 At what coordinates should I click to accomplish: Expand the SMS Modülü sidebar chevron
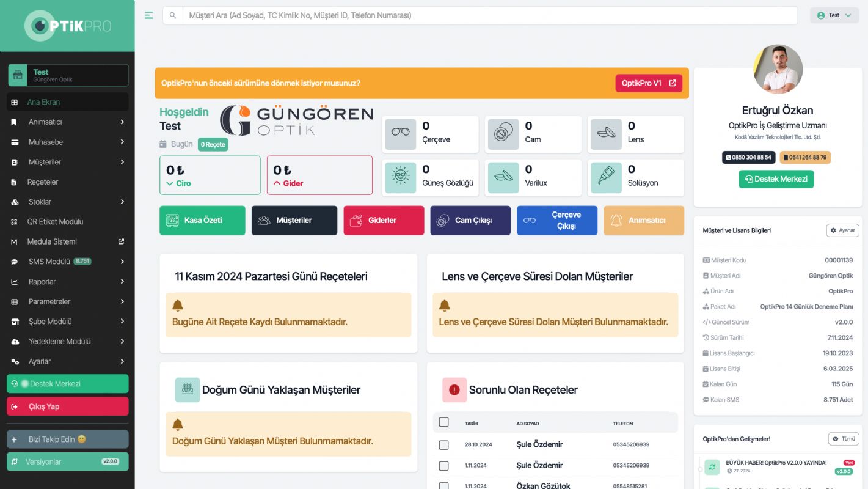coord(122,262)
